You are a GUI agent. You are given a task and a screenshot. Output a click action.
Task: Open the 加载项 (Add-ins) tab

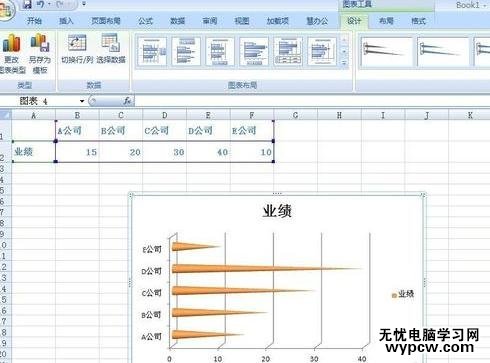(277, 21)
